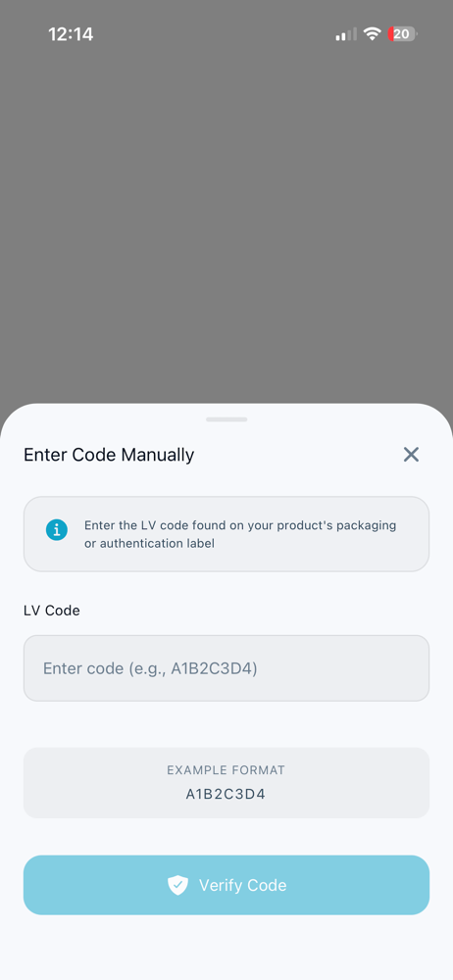Tap the 20 battery percentage number
This screenshot has width=453, height=980.
(x=402, y=34)
